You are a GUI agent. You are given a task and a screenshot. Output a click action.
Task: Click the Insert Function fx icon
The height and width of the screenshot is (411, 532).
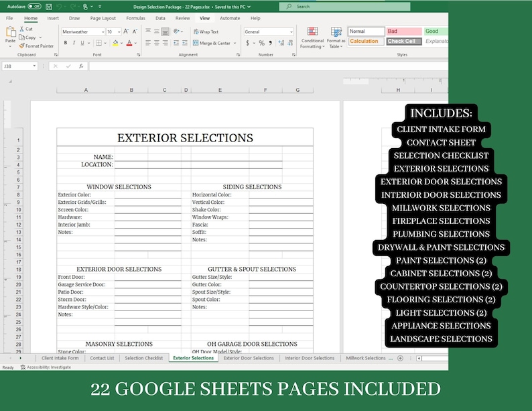tap(81, 66)
